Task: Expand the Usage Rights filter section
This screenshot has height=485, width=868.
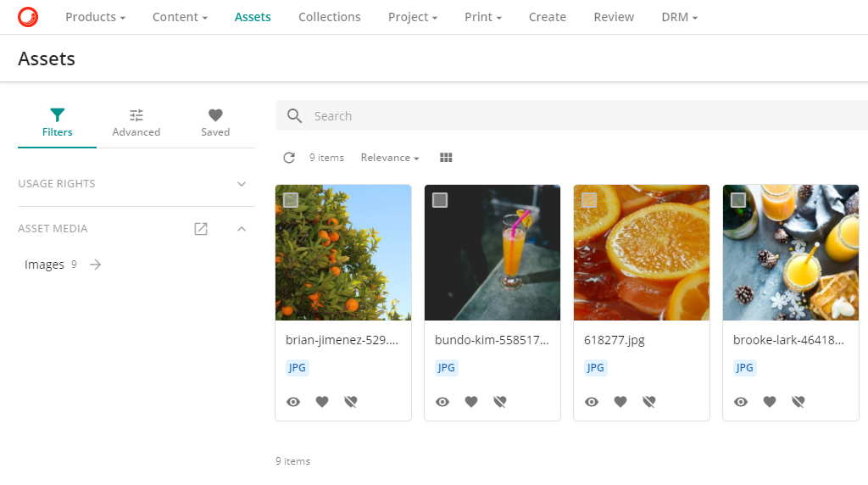Action: 242,184
